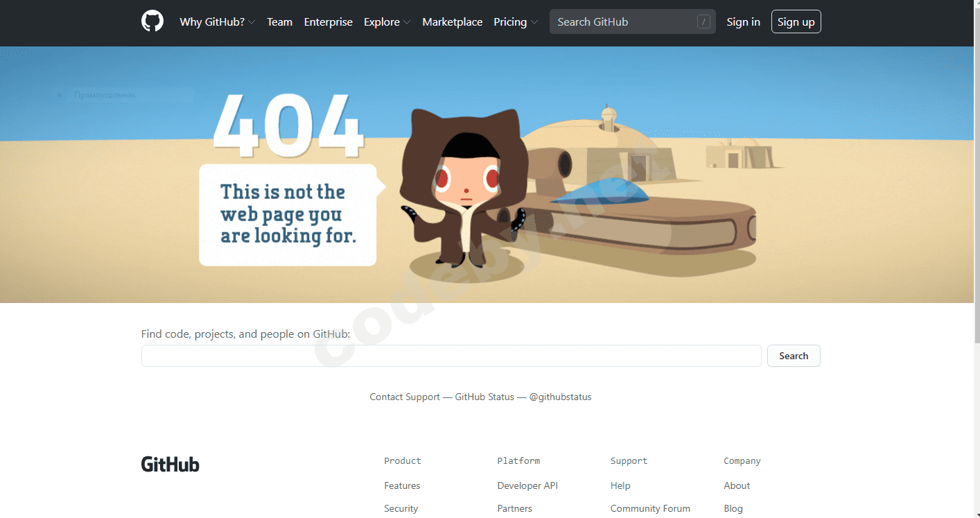Screen dimensions: 980x518
Task: Click the GitHub Octocat logo in header
Action: pyautogui.click(x=152, y=21)
